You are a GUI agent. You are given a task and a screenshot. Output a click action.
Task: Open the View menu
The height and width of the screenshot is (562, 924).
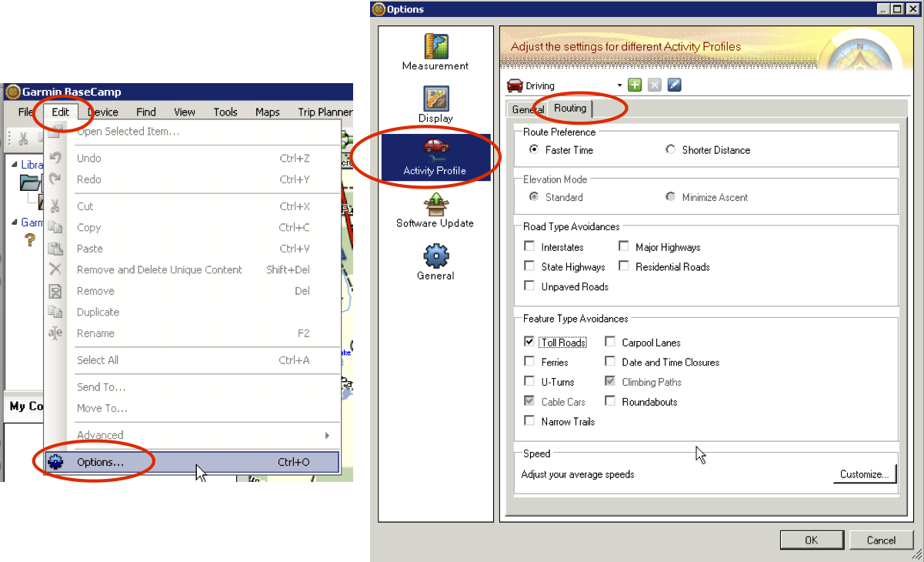[185, 112]
